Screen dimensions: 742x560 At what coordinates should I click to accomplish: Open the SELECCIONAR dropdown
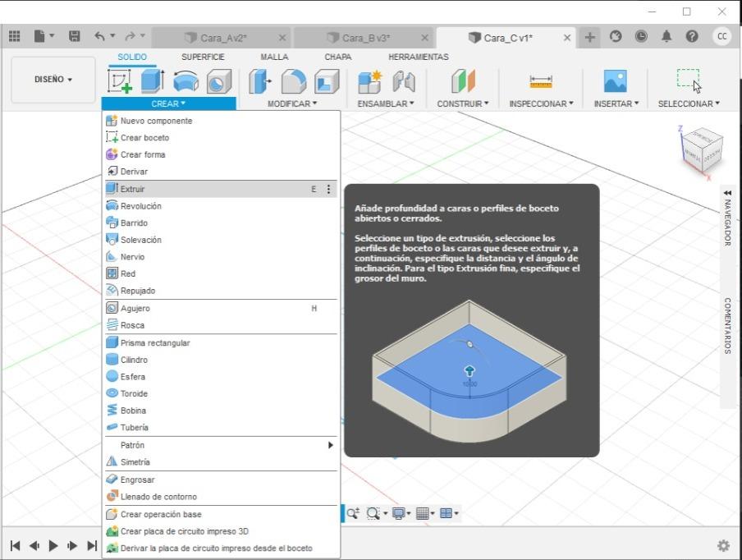[x=689, y=103]
